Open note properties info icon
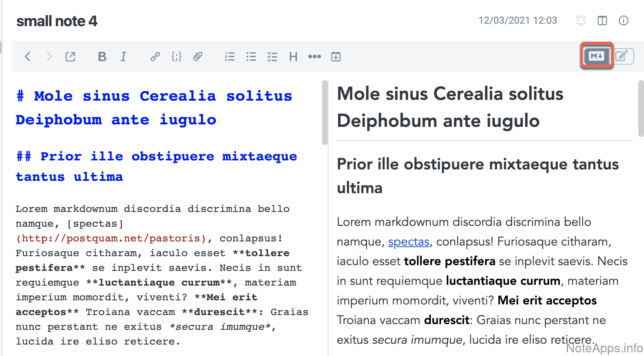Viewport: 644px width, 356px height. pyautogui.click(x=623, y=20)
